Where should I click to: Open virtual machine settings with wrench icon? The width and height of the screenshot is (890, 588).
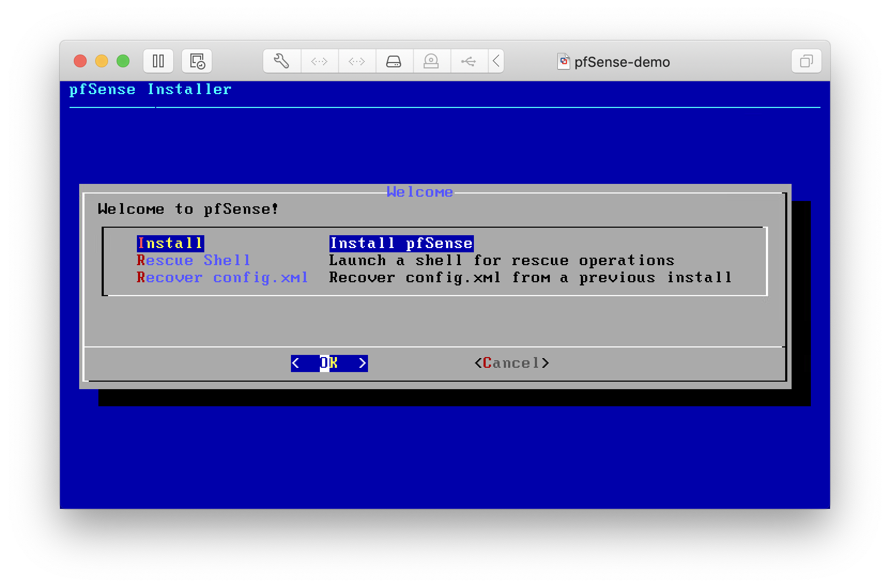(282, 61)
